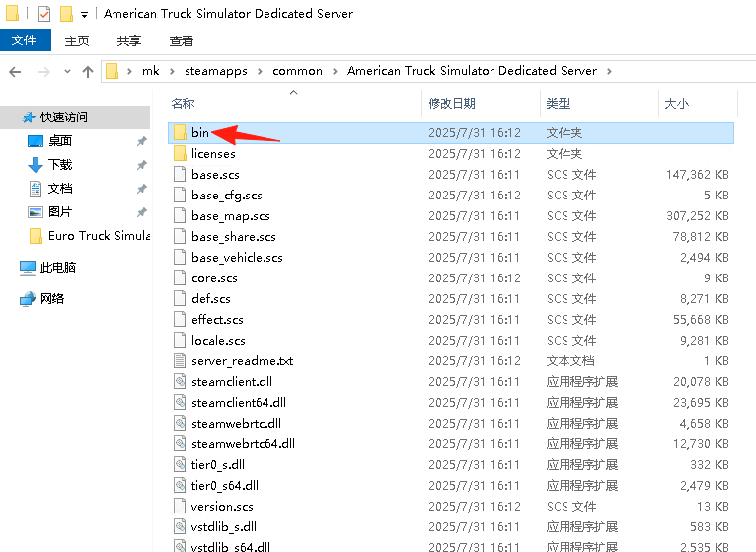Image resolution: width=756 pixels, height=552 pixels.
Task: Click the 147,362 KB size value
Action: click(697, 174)
